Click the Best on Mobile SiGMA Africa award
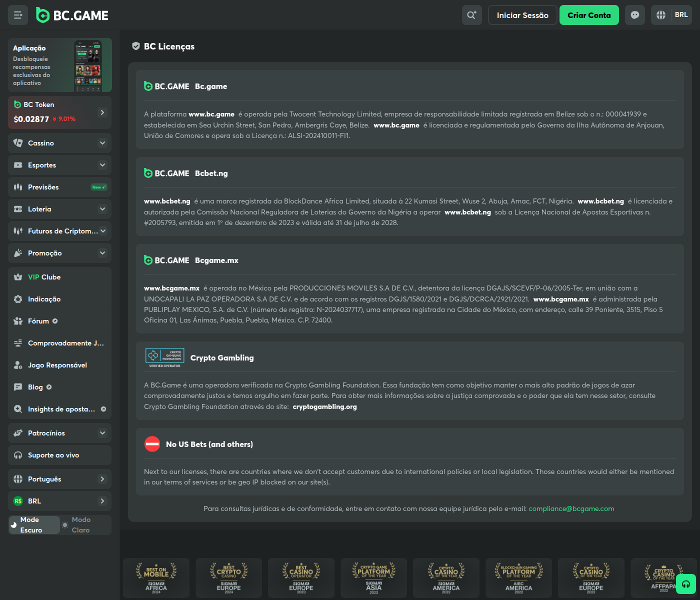The width and height of the screenshot is (700, 600). point(156,577)
